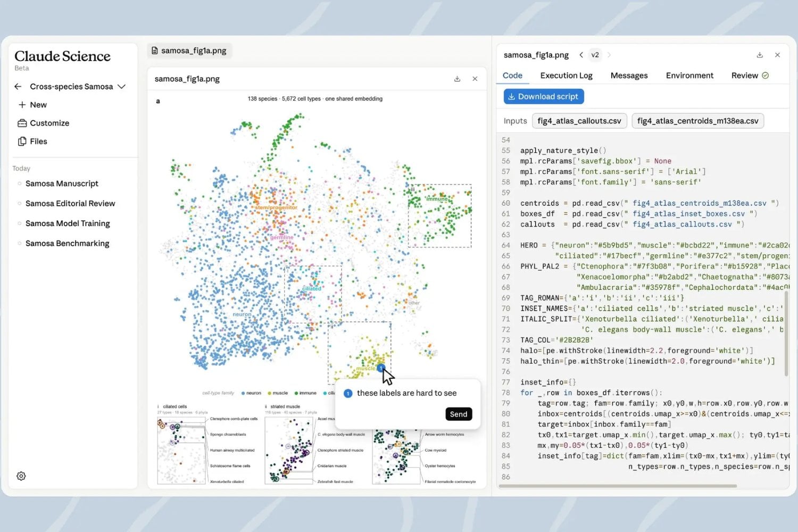Click the 'germline' label on the plot

282,237
